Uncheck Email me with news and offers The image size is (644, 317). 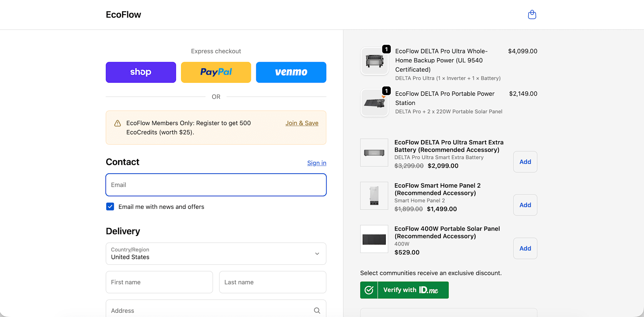click(110, 207)
